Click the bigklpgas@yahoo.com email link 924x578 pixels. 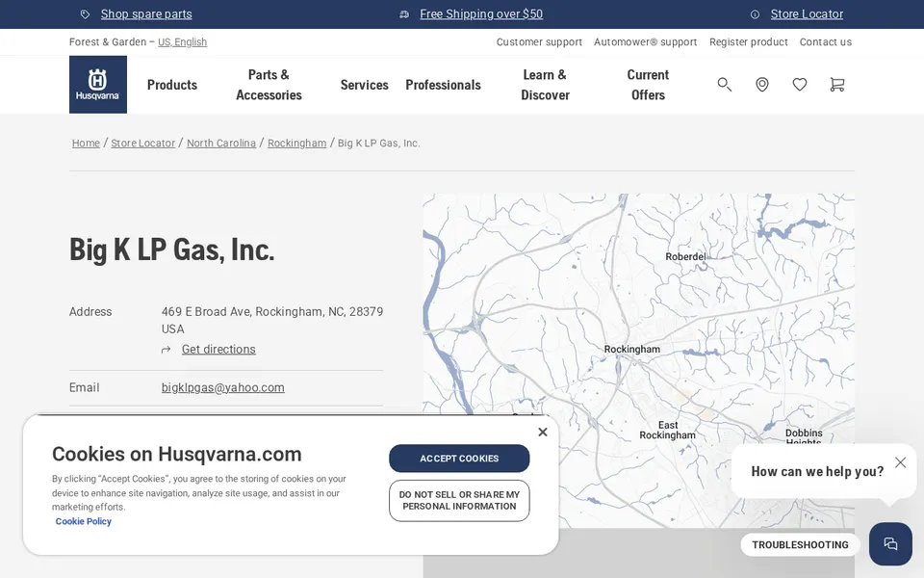point(222,387)
